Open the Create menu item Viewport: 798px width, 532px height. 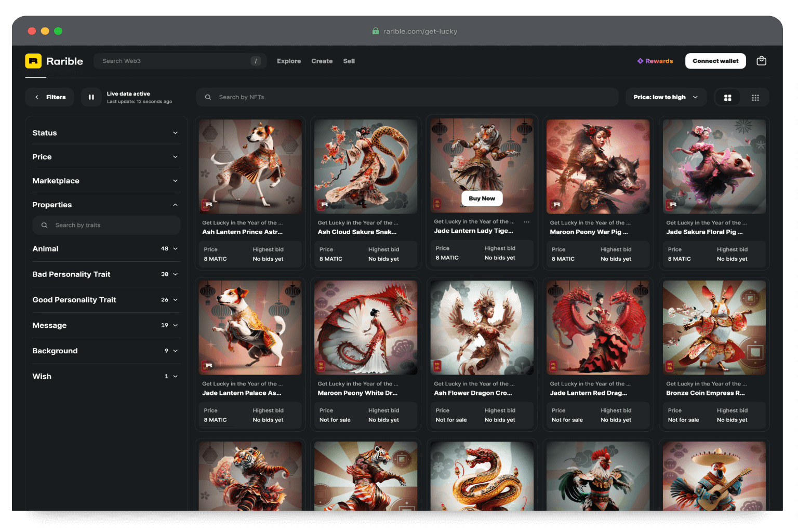[322, 61]
